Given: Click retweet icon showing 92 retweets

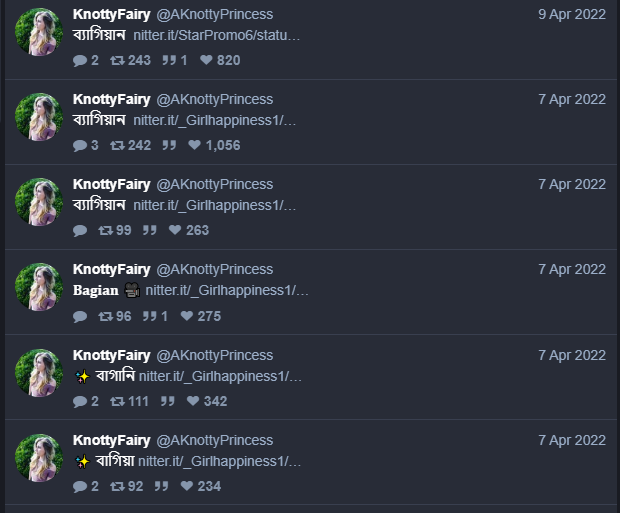Looking at the screenshot, I should coord(117,486).
